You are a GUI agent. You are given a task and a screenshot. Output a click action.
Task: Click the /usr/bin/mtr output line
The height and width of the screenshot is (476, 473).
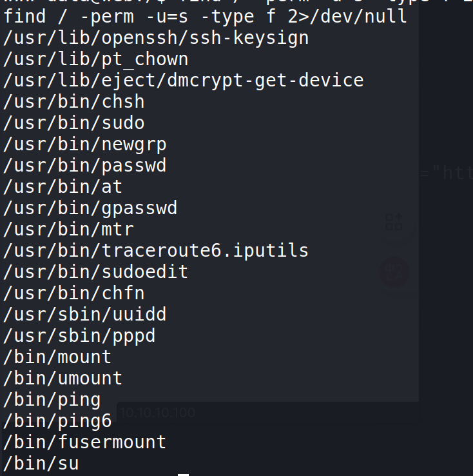(x=69, y=230)
